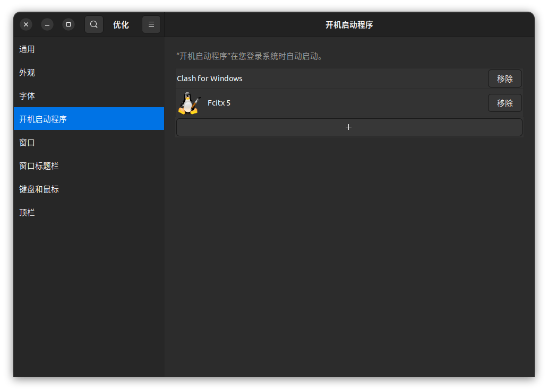548x392 pixels.
Task: Open the 通用 section in sidebar
Action: pyautogui.click(x=27, y=49)
